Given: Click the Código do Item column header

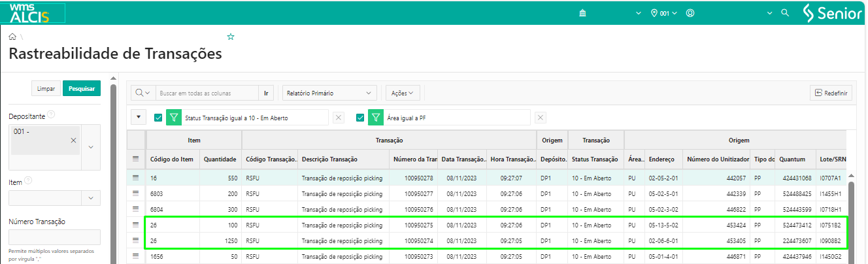Looking at the screenshot, I should [172, 159].
